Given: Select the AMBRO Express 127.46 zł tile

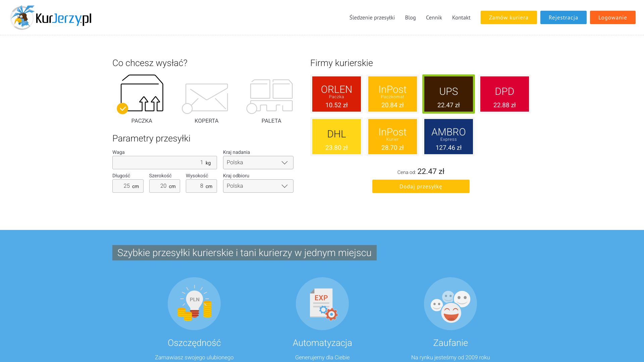Looking at the screenshot, I should (x=448, y=136).
